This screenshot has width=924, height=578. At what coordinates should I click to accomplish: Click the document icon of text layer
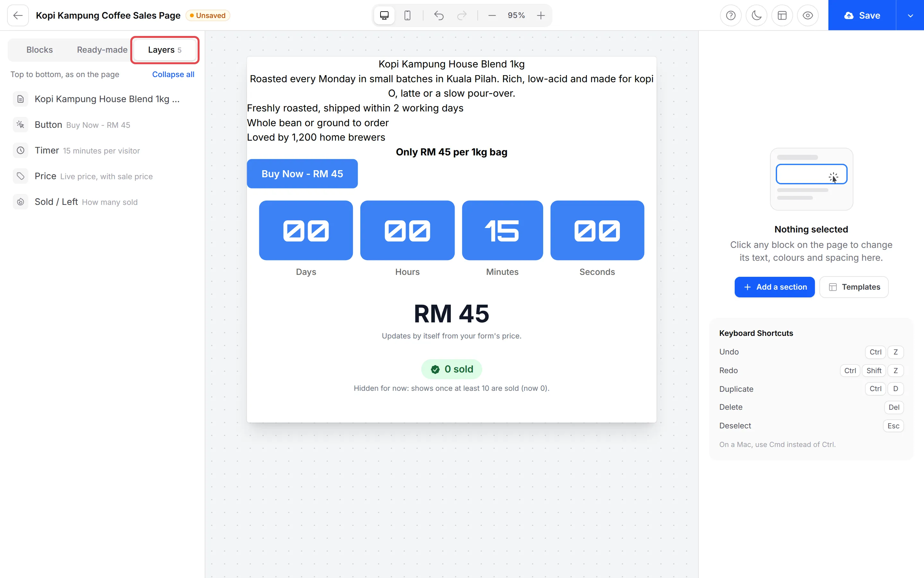pyautogui.click(x=21, y=99)
